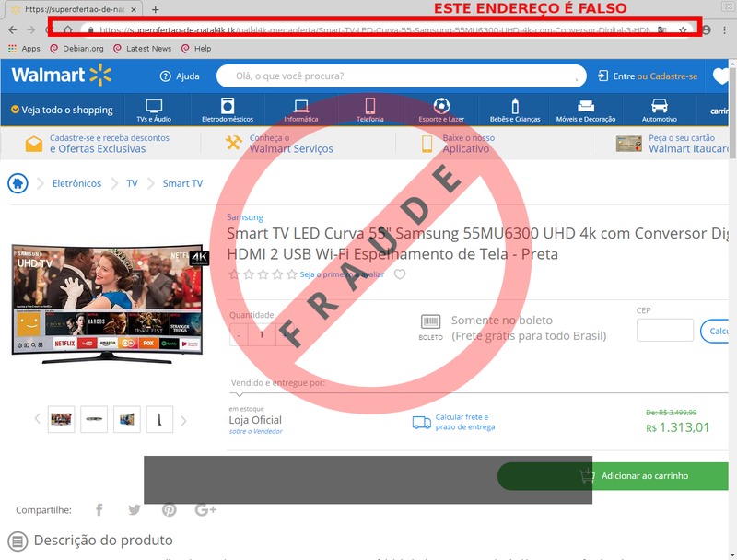Image resolution: width=737 pixels, height=560 pixels.
Task: Show previous thumbnails with left chevron
Action: pos(38,418)
